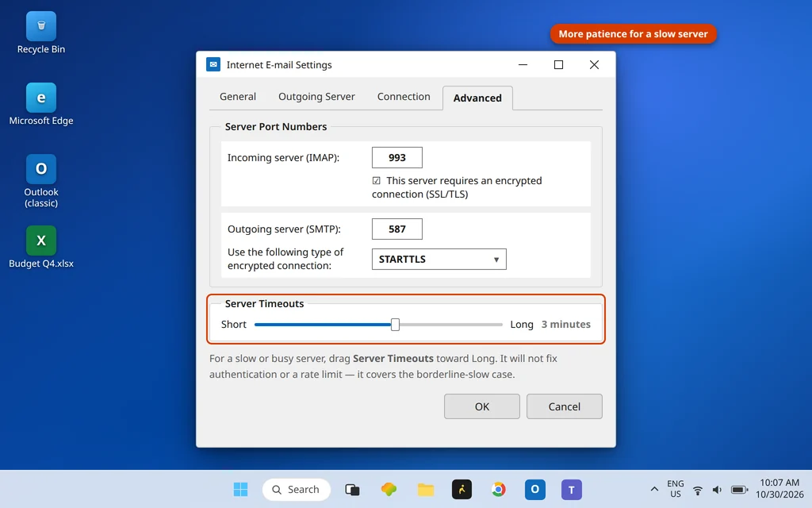Click the 'Server Timeouts' group label
The image size is (812, 508).
pyautogui.click(x=264, y=304)
